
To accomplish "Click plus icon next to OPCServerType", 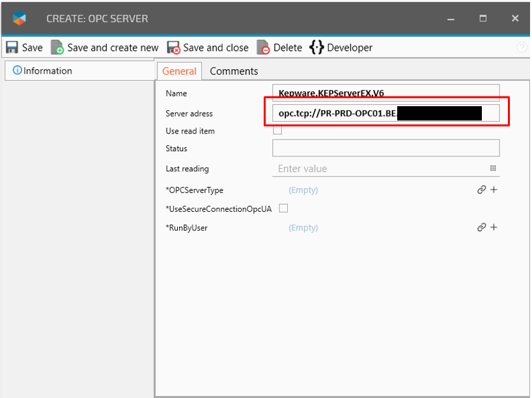I will coord(494,190).
